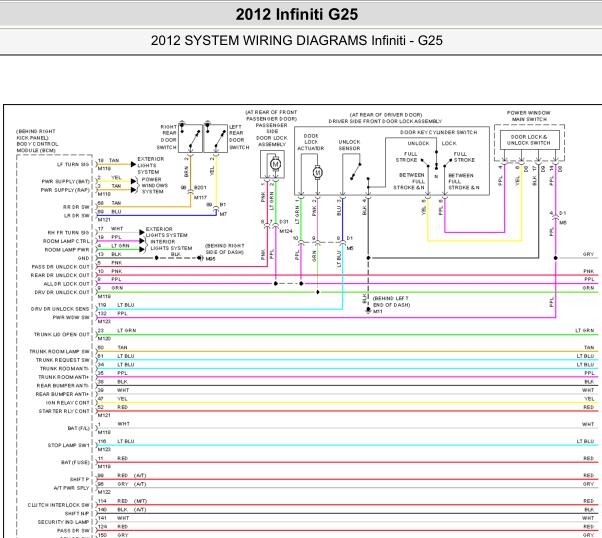Click the "LR DR SW" pin label
The image size is (602, 538).
point(76,215)
